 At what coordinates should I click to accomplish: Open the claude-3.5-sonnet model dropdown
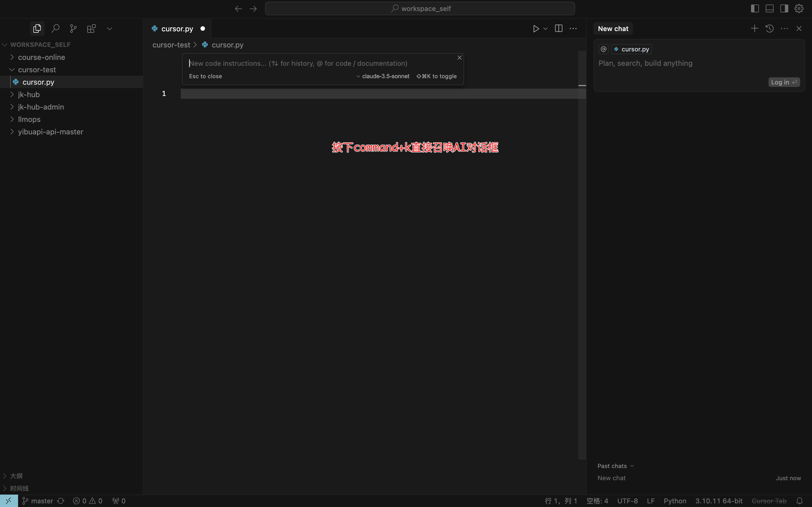[x=383, y=77]
